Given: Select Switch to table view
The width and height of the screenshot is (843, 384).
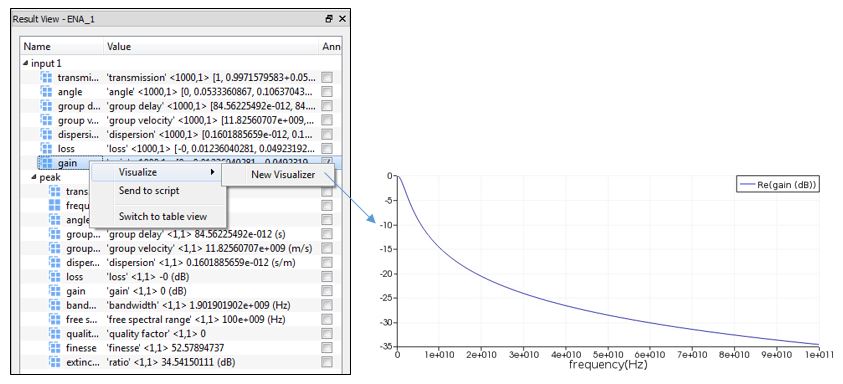Looking at the screenshot, I should (x=163, y=217).
